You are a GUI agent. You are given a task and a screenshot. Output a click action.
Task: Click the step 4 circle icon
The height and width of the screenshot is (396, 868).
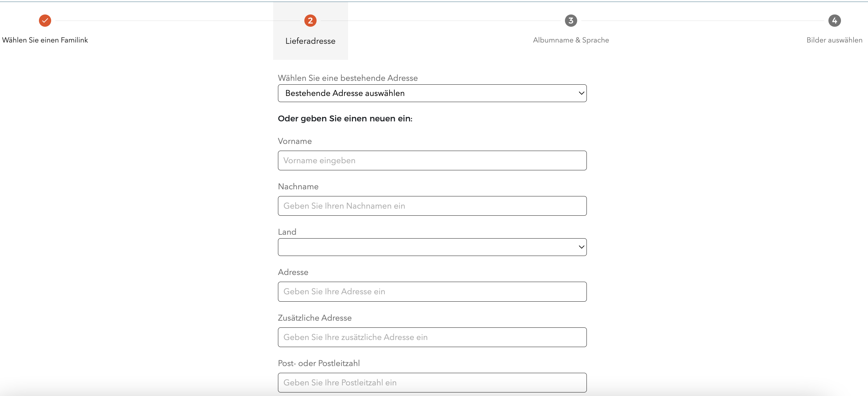coord(834,21)
